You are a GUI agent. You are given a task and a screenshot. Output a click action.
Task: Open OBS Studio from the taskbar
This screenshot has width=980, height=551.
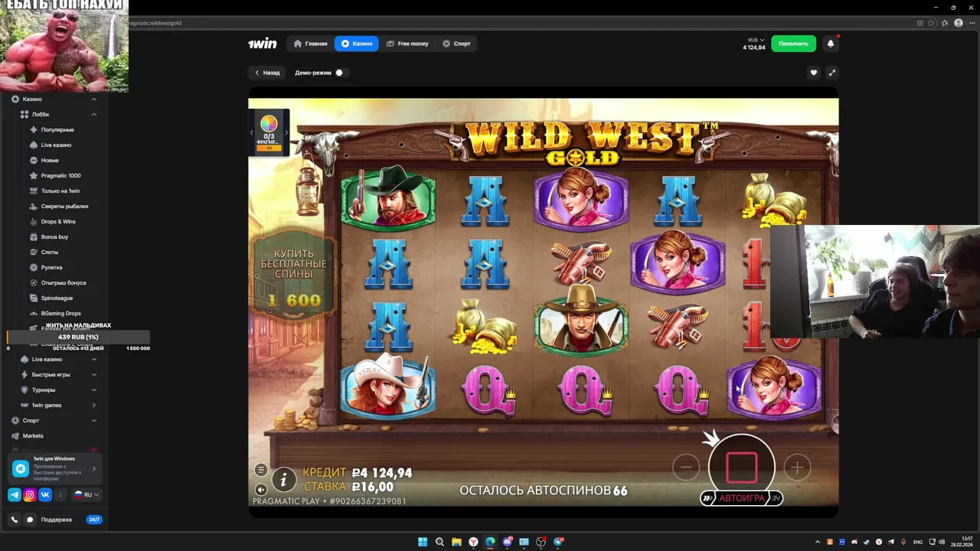[541, 542]
